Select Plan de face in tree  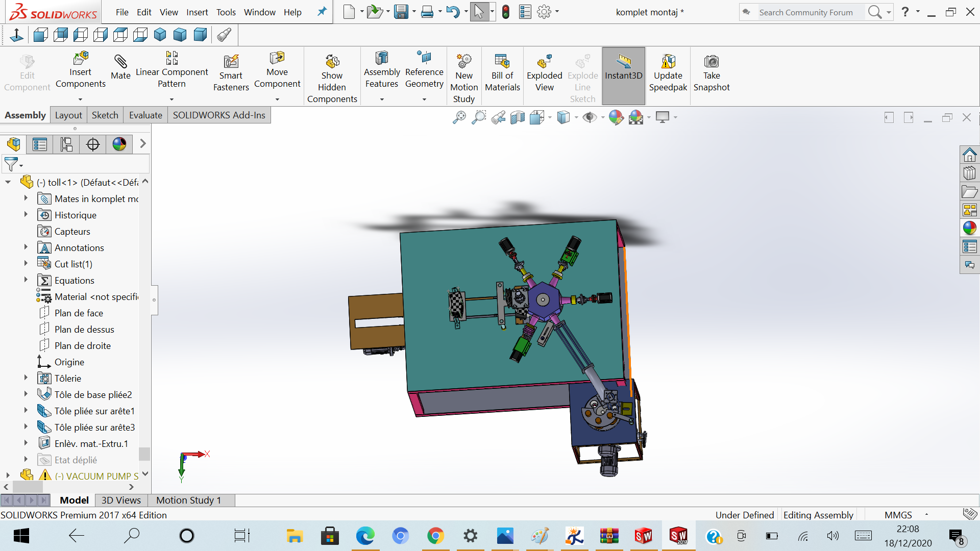(79, 313)
